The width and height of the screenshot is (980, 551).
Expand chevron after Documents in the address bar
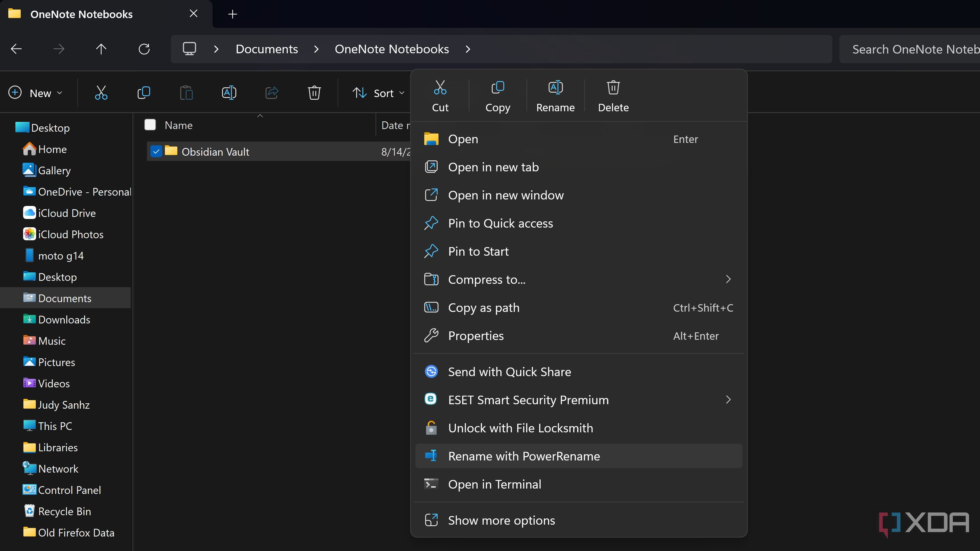pos(317,49)
